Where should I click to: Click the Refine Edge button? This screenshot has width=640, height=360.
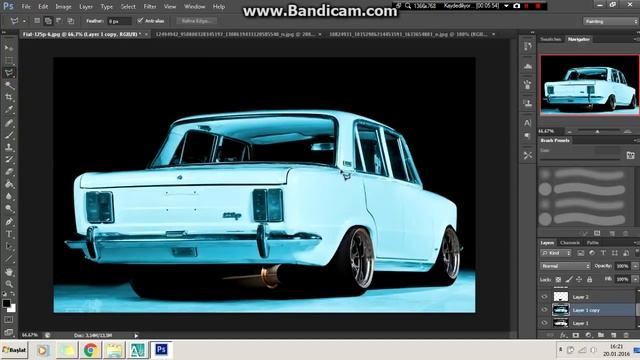click(x=196, y=21)
